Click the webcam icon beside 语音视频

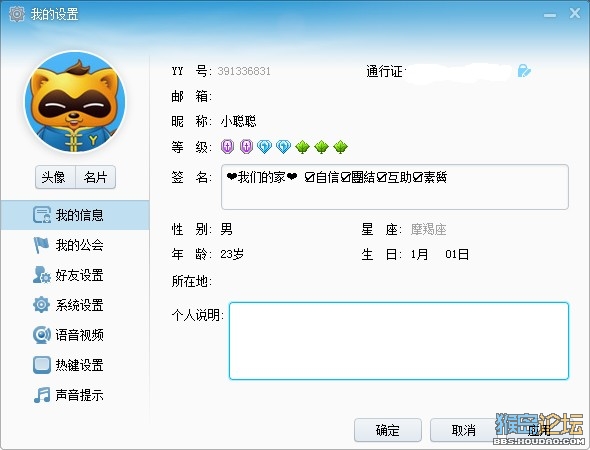coord(41,335)
